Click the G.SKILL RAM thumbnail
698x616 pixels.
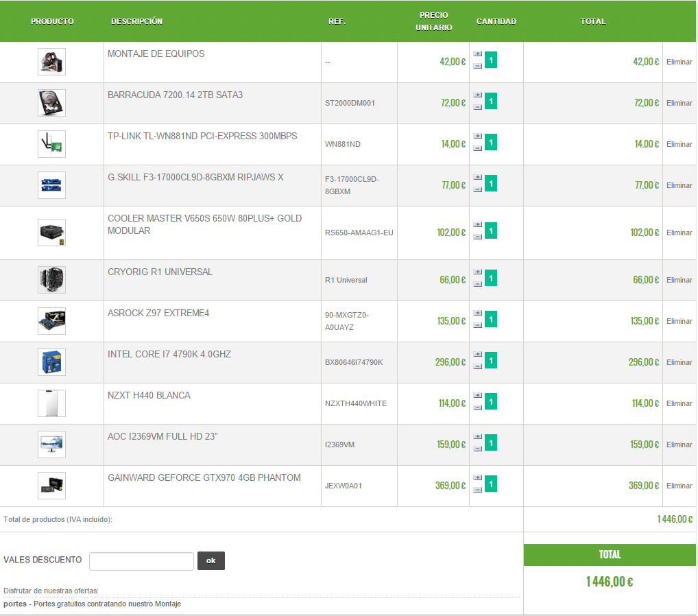(51, 185)
